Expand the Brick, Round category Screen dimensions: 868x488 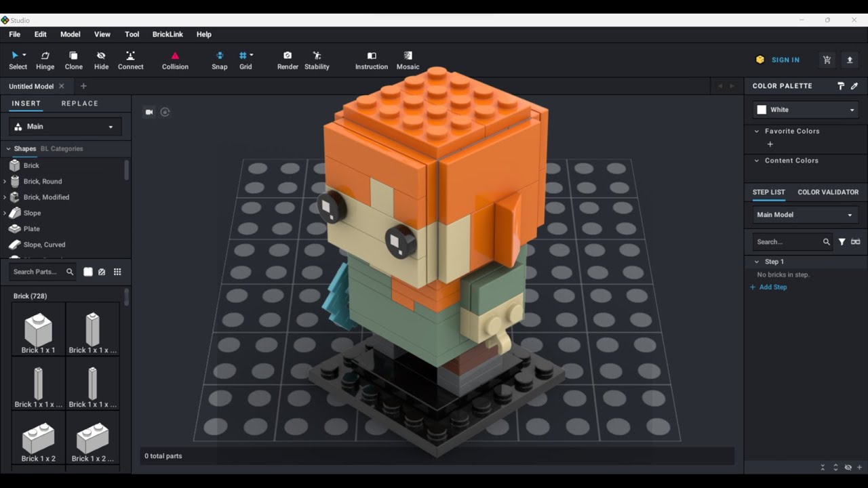pyautogui.click(x=5, y=182)
